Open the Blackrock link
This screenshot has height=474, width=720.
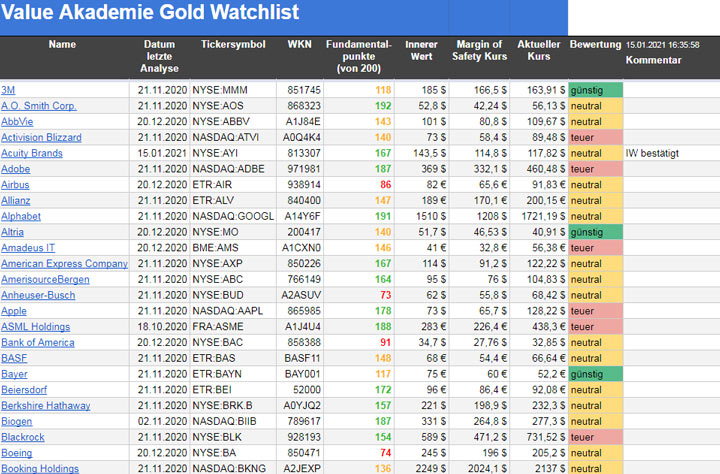click(22, 437)
